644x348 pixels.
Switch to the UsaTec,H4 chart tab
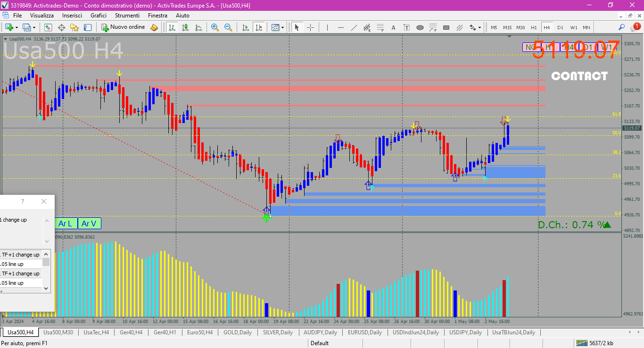[x=96, y=332]
